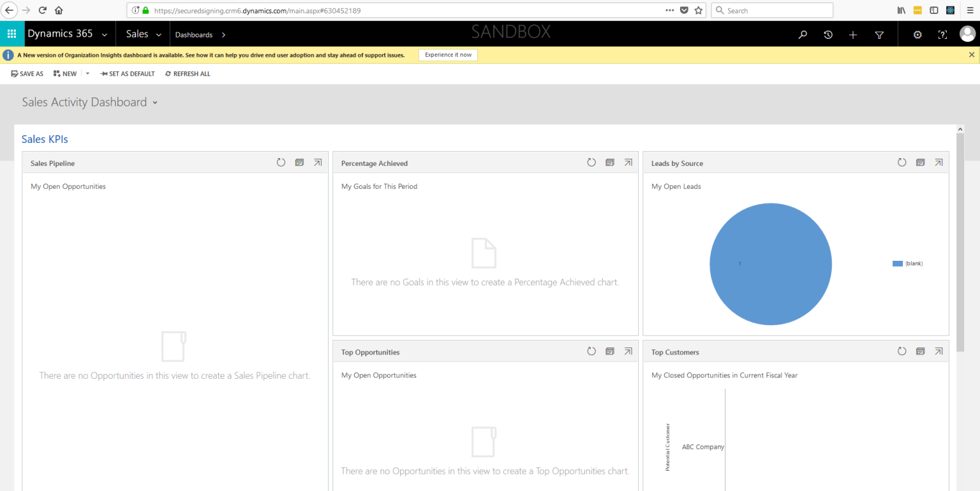The image size is (980, 491).
Task: Expand the NEW command dropdown arrow
Action: coord(87,73)
